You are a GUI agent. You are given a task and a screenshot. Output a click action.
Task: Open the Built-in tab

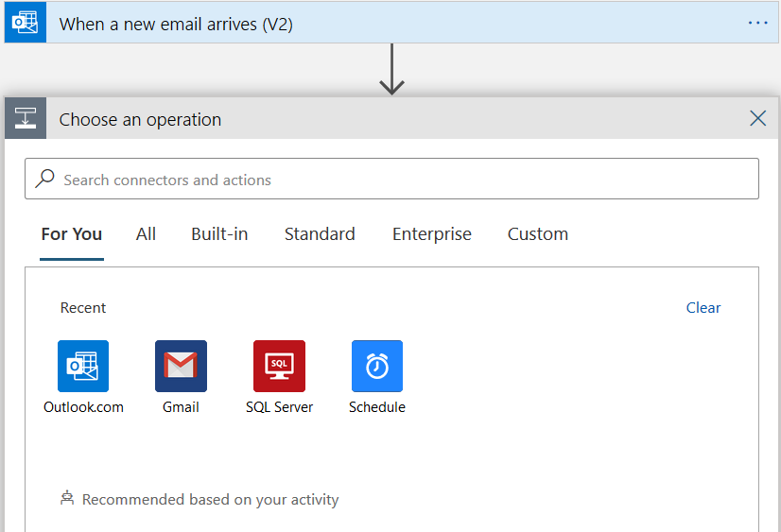tap(219, 234)
